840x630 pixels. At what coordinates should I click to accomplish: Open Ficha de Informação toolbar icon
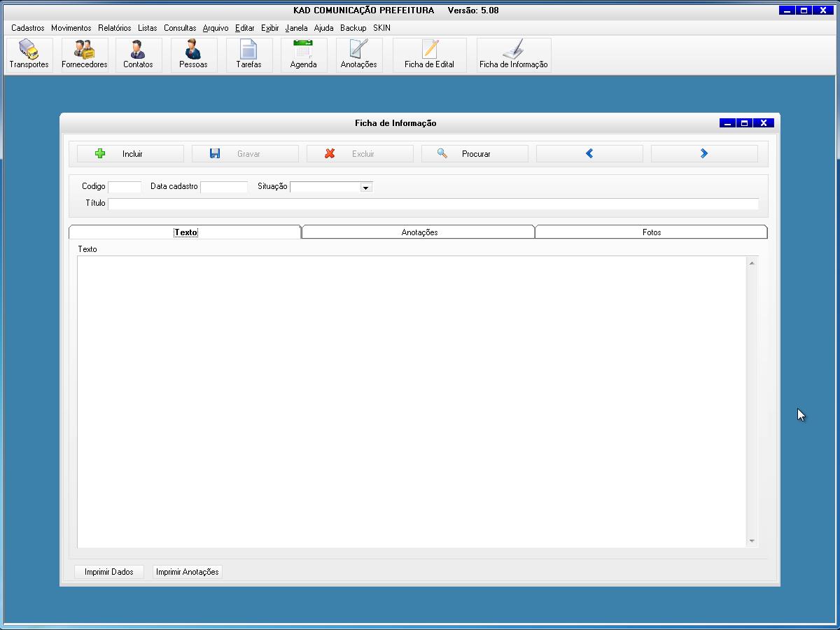pyautogui.click(x=514, y=55)
